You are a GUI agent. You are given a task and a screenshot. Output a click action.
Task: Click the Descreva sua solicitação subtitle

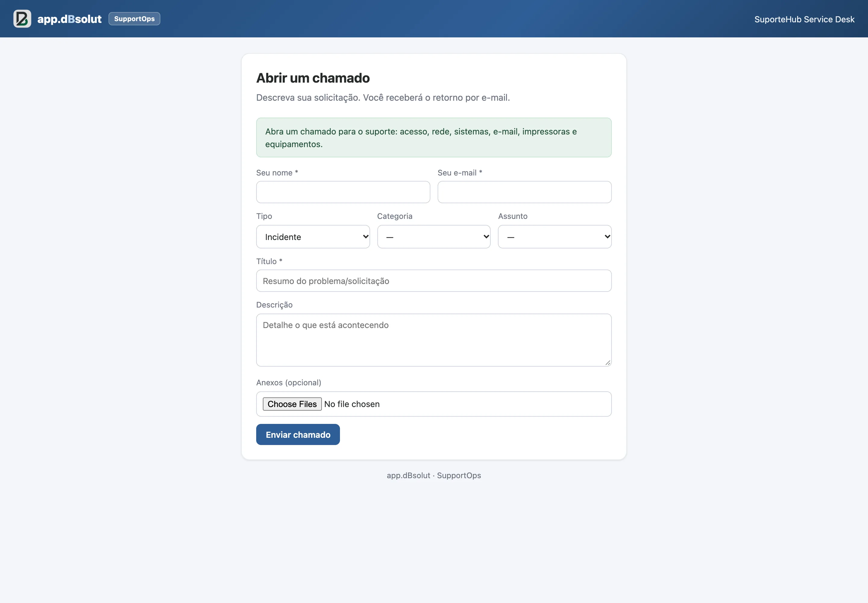[x=383, y=97]
